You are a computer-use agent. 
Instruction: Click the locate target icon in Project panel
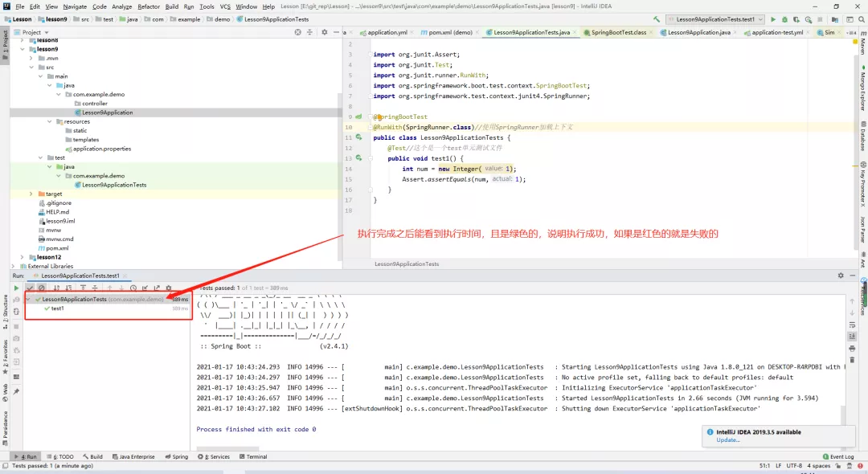point(298,32)
